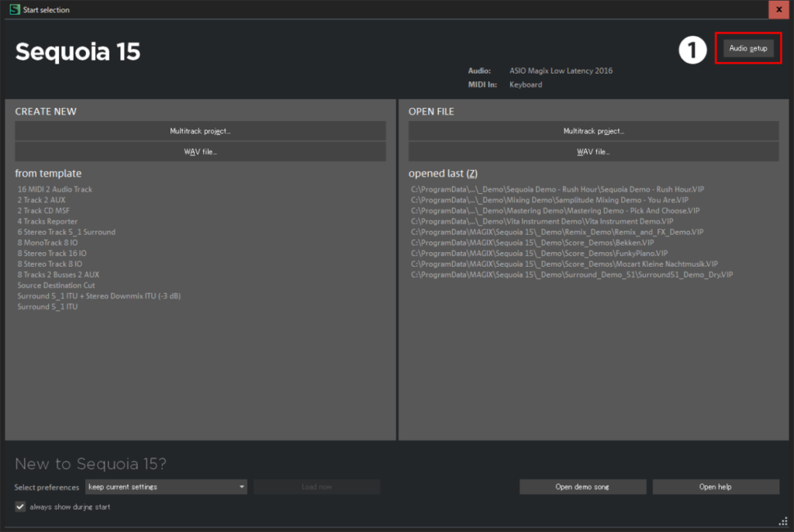Open an existing WAV file
The image size is (794, 532).
point(593,152)
